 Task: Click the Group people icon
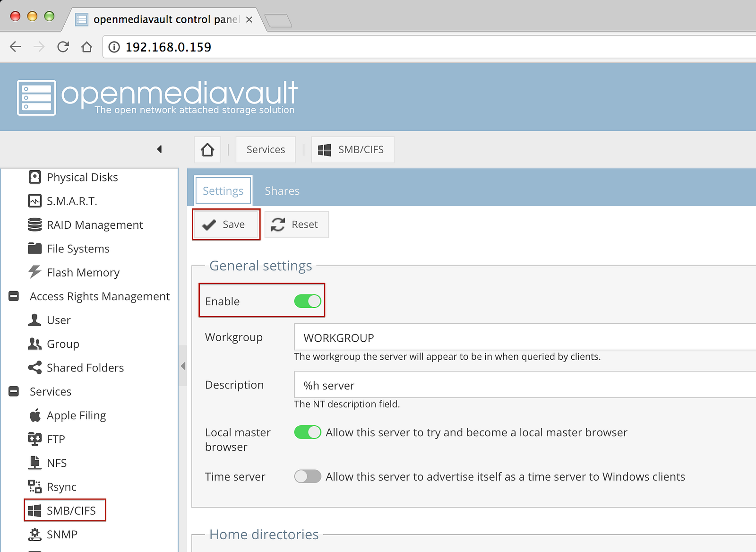(34, 344)
